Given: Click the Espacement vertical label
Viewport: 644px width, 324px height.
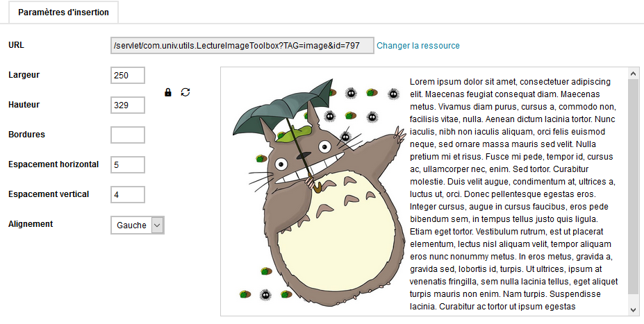Looking at the screenshot, I should click(49, 194).
